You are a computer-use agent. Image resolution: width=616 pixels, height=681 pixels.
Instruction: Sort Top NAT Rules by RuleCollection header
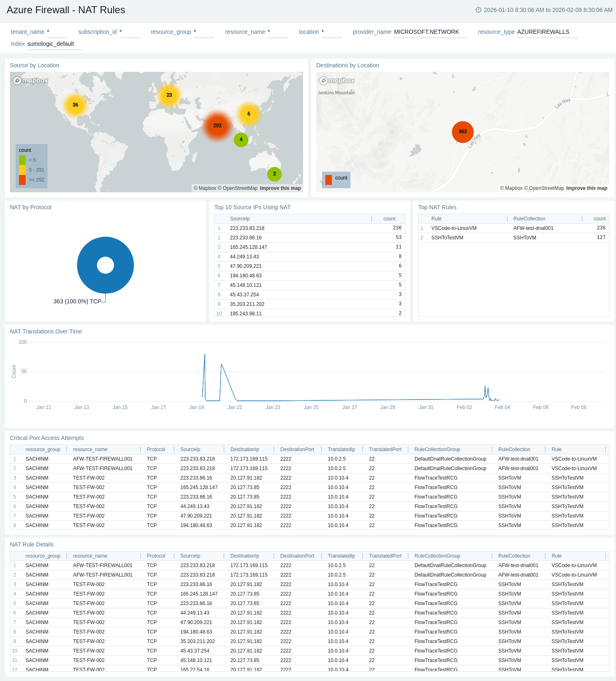(529, 219)
